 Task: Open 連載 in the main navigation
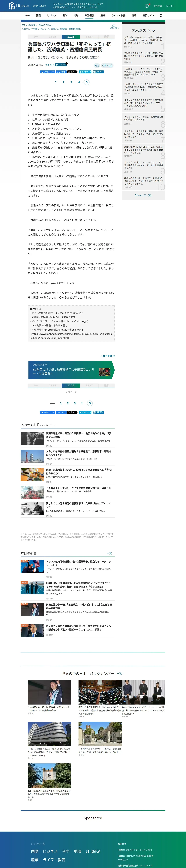click(134, 15)
